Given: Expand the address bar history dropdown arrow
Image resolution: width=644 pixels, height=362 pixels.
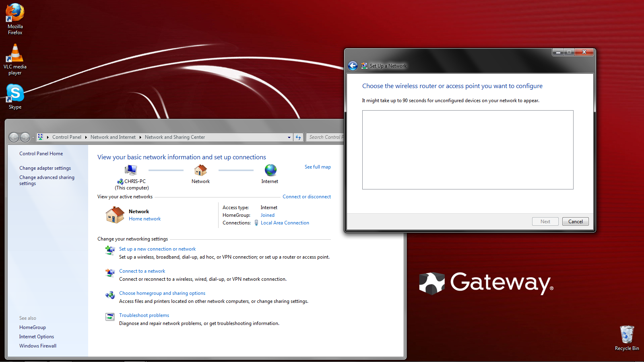Looking at the screenshot, I should (x=289, y=137).
